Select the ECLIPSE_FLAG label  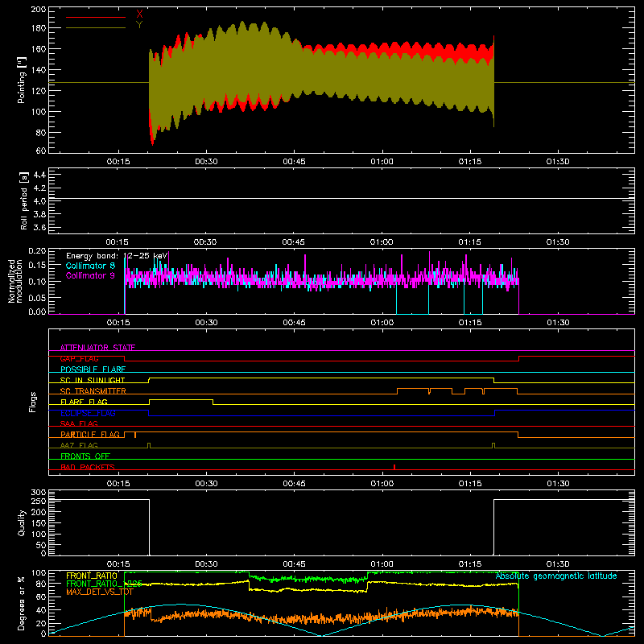[x=88, y=413]
